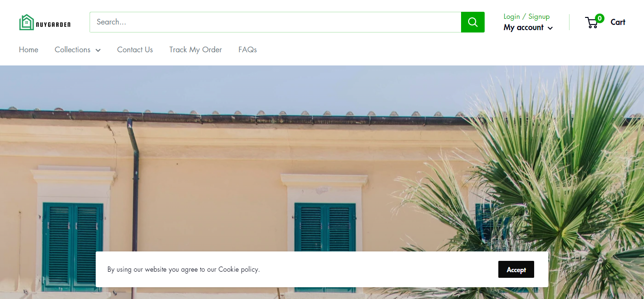Viewport: 644px width, 299px height.
Task: Open the My account menu label
Action: point(524,27)
